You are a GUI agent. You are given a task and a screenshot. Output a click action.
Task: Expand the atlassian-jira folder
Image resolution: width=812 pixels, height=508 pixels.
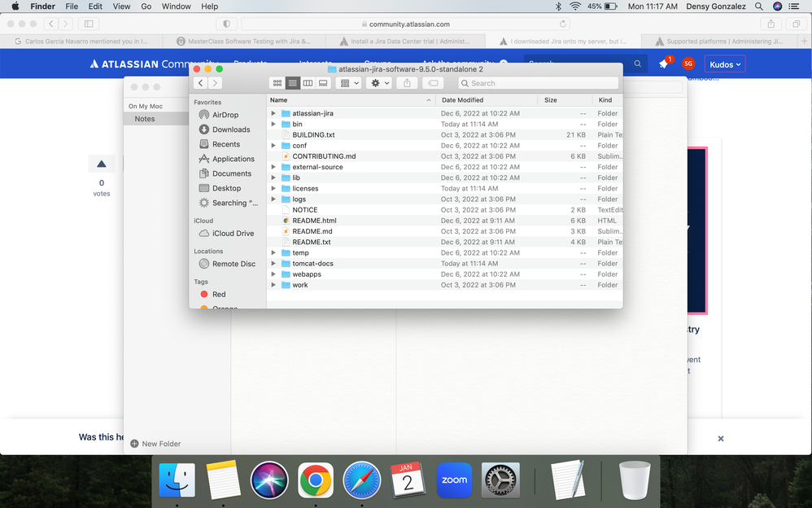tap(273, 113)
